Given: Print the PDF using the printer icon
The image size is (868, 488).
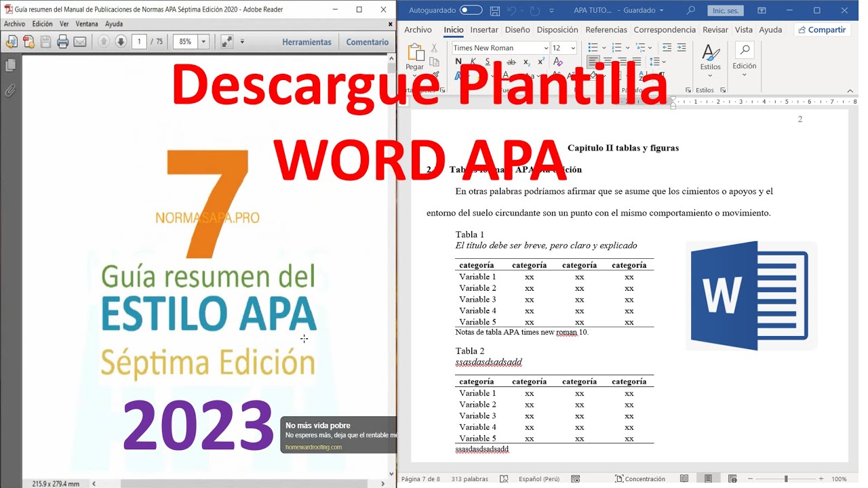Looking at the screenshot, I should [63, 42].
